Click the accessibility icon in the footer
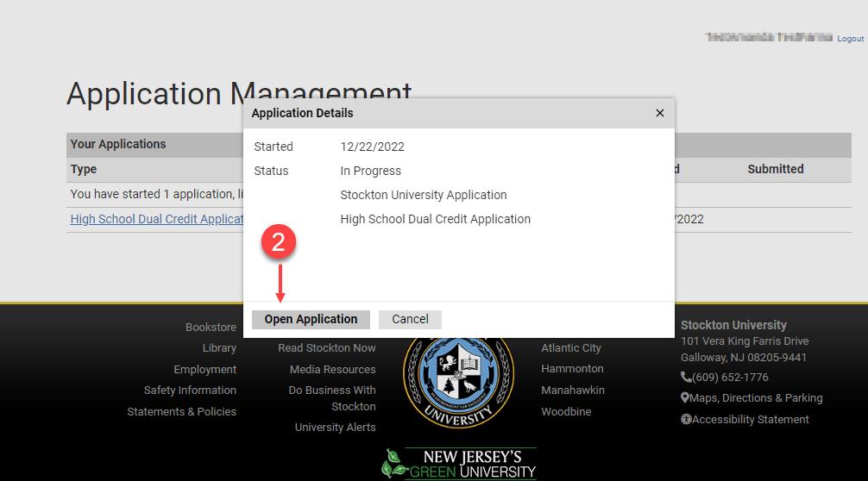868x481 pixels. 687,420
